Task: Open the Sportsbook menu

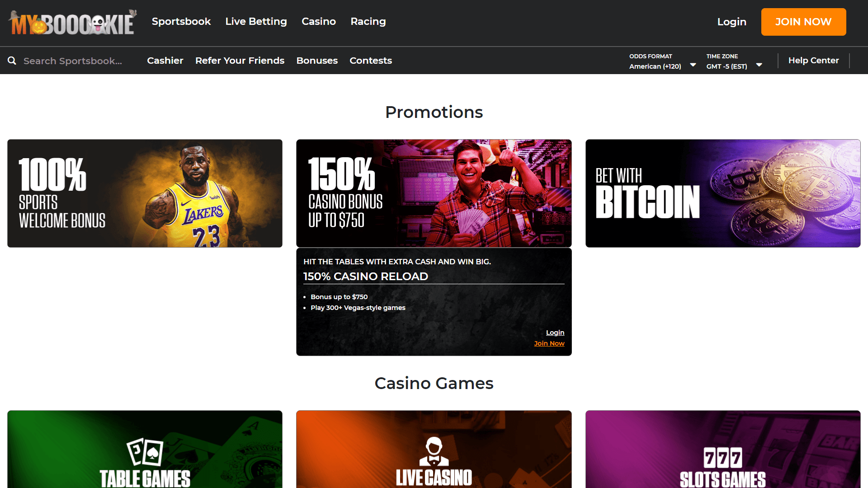Action: click(181, 21)
